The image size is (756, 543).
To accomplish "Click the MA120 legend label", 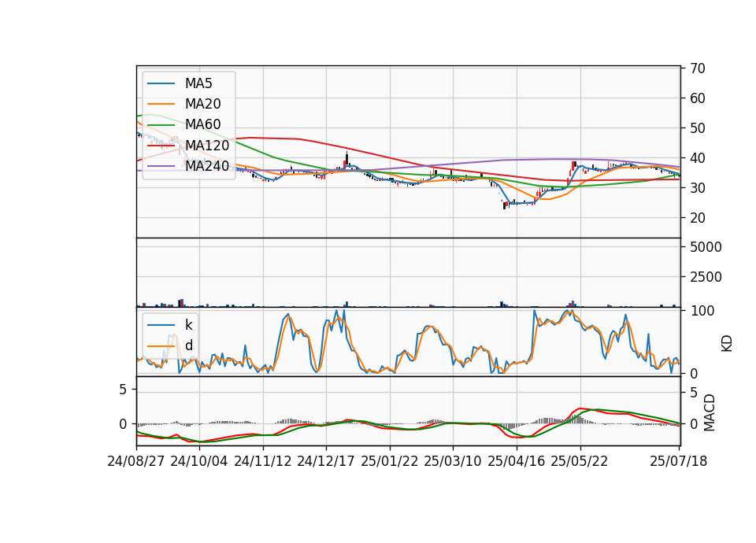I will (x=207, y=145).
